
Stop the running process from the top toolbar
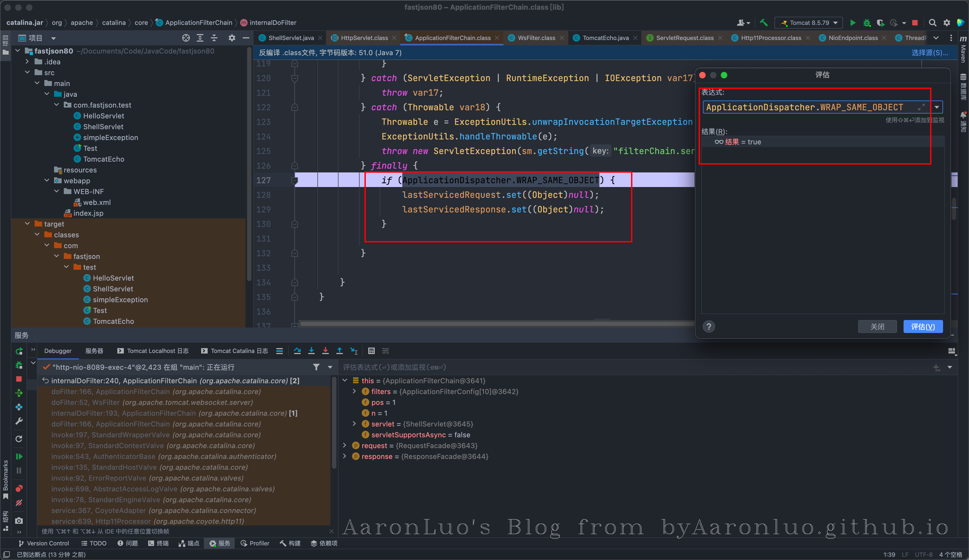pyautogui.click(x=915, y=23)
